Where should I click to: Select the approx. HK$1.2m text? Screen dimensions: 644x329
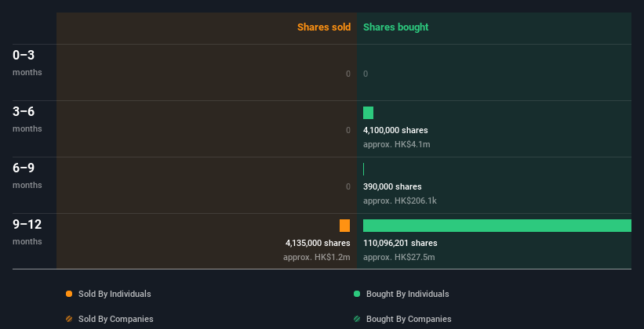(x=317, y=257)
